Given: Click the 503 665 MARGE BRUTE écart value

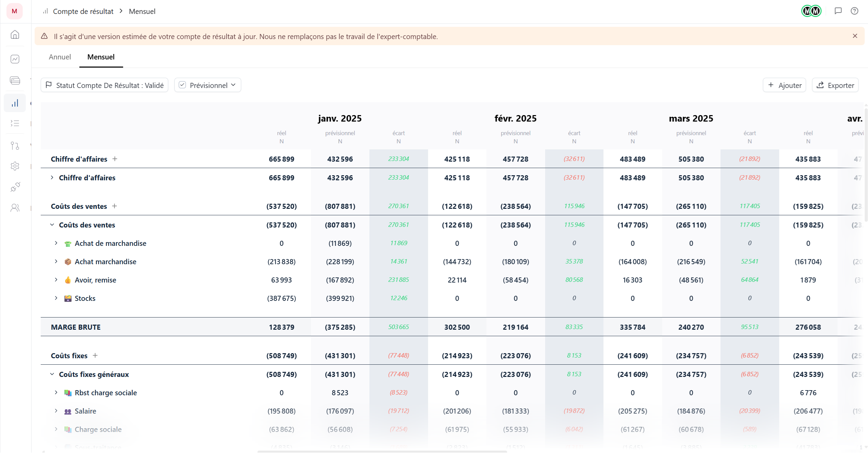Looking at the screenshot, I should click(x=399, y=327).
